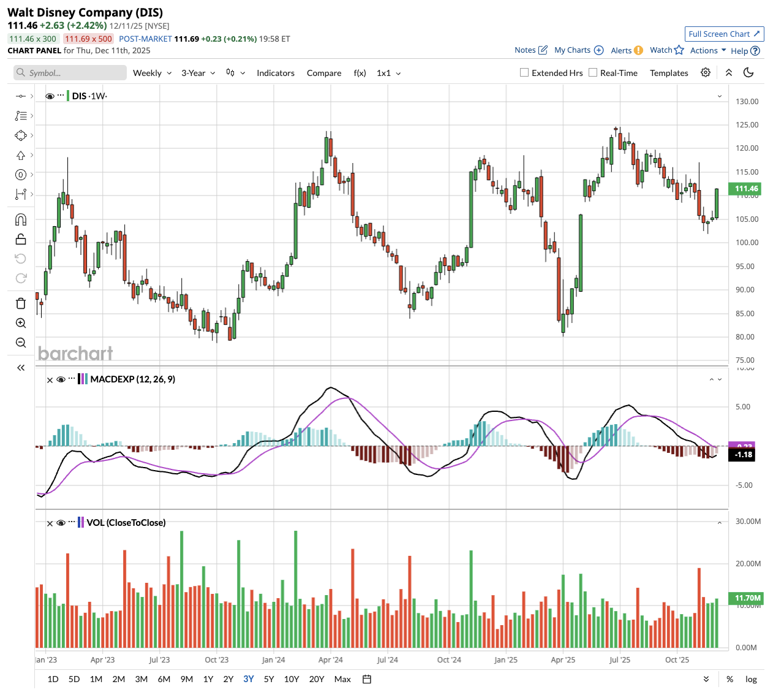Viewport: 784px width, 695px height.
Task: Expand the Actions dropdown menu
Action: [x=708, y=50]
